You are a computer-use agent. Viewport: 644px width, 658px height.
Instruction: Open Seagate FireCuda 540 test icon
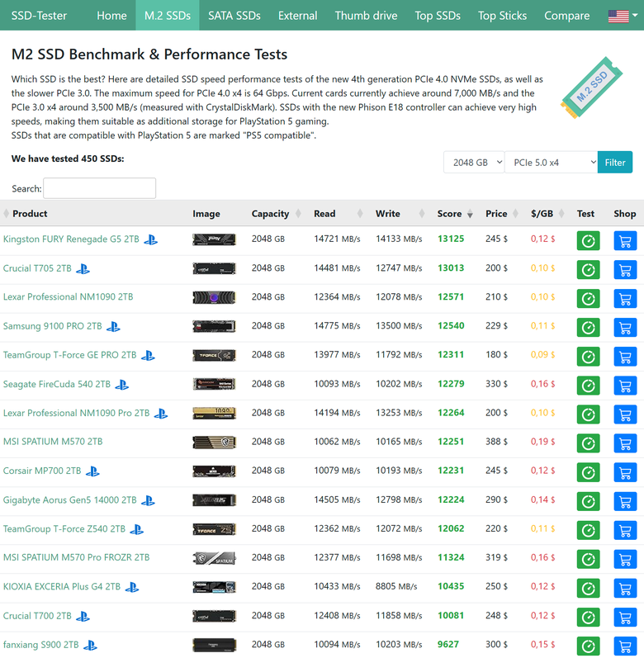(588, 386)
